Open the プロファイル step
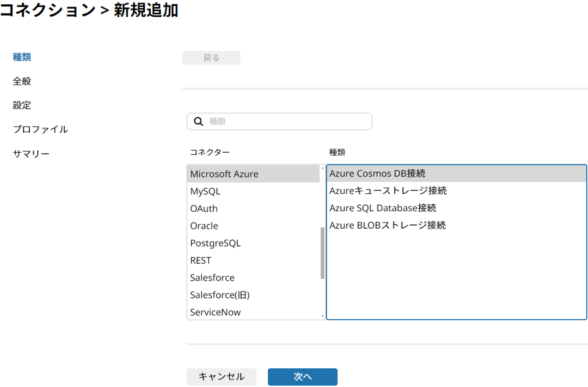The height and width of the screenshot is (387, 588). (40, 130)
